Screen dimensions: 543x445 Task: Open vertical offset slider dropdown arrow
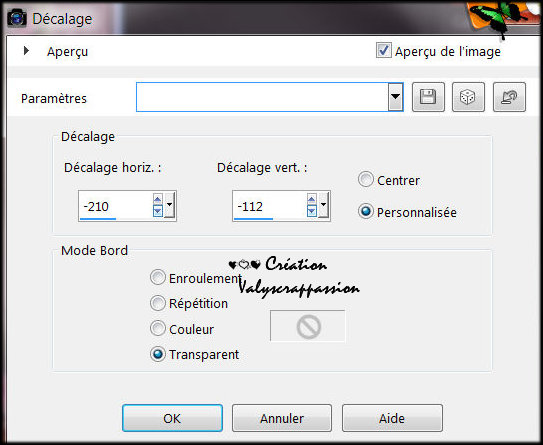323,205
